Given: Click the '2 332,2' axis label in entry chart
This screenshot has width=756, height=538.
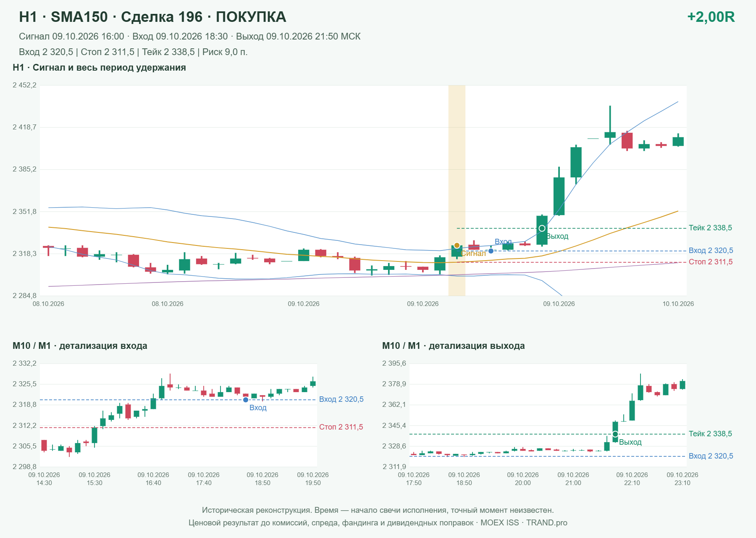Looking at the screenshot, I should pyautogui.click(x=24, y=363).
